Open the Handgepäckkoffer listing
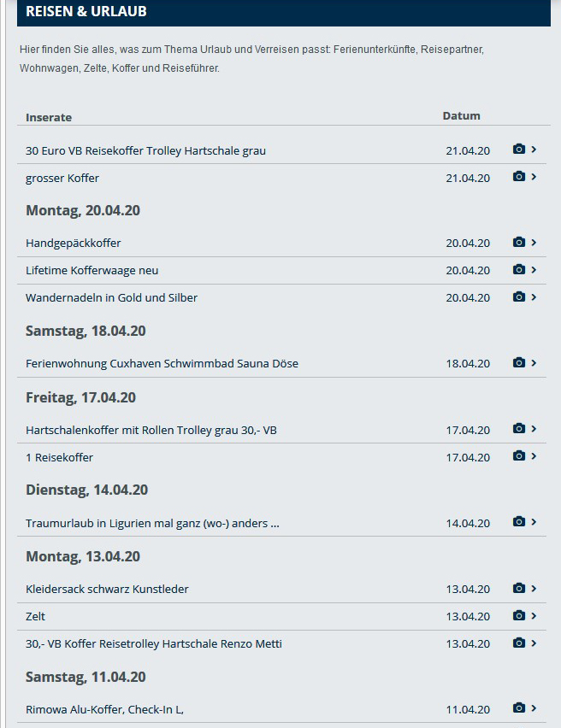This screenshot has height=728, width=561. click(74, 244)
